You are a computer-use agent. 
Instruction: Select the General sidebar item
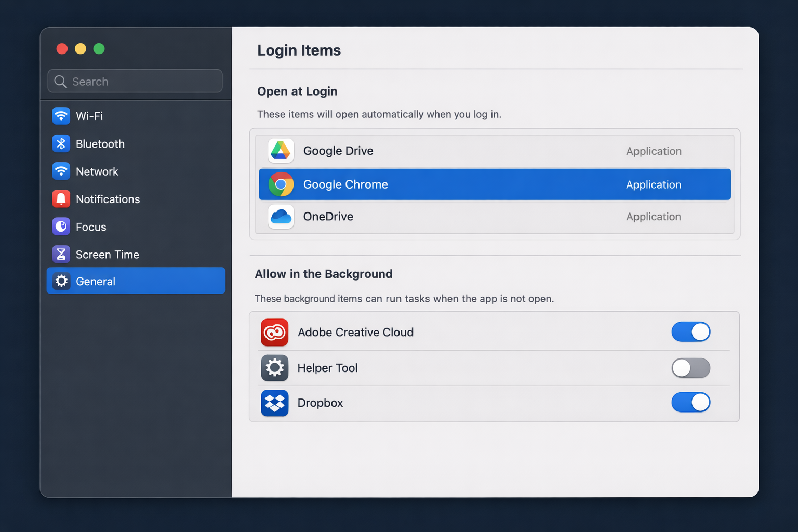click(x=136, y=281)
